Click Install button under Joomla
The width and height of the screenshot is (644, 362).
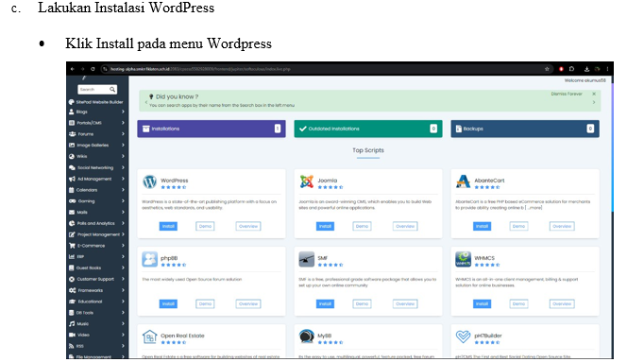[x=325, y=227]
